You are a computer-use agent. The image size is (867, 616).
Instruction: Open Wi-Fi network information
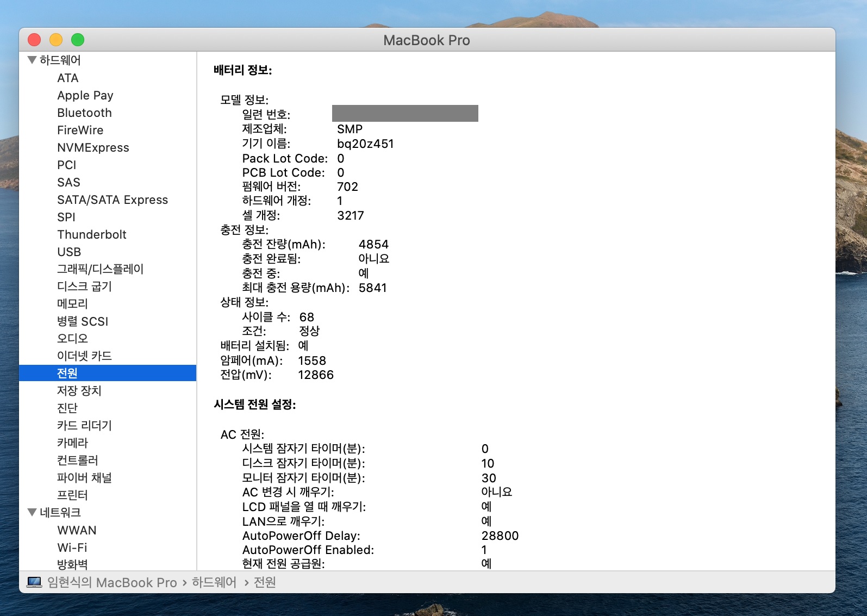click(72, 547)
